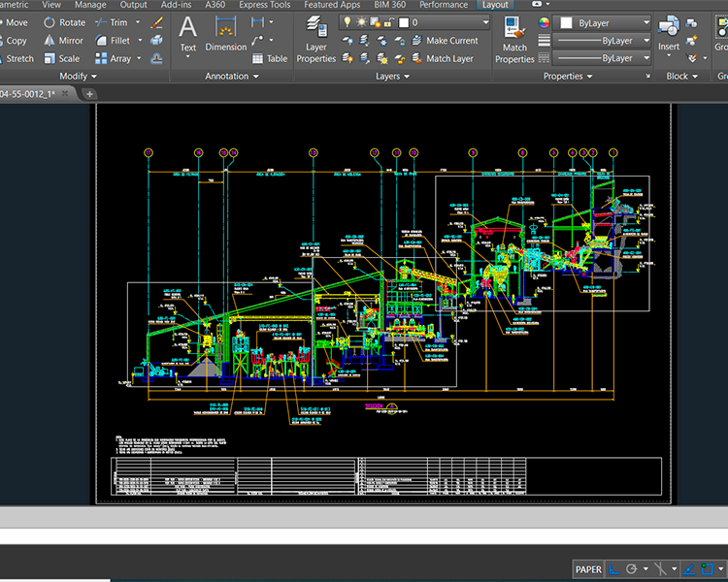Click the object color wheel swatch
Screen dimensions: 728x582
544,23
